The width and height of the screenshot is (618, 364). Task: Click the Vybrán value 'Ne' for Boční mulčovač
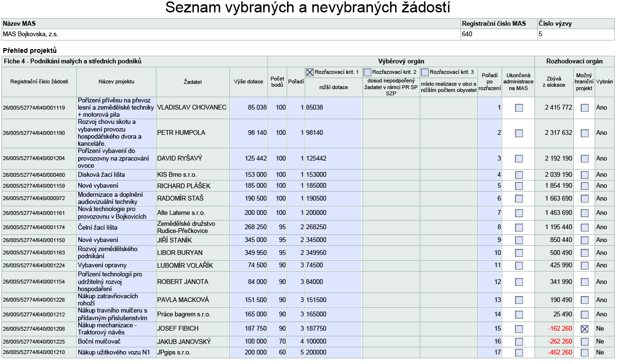click(x=604, y=342)
